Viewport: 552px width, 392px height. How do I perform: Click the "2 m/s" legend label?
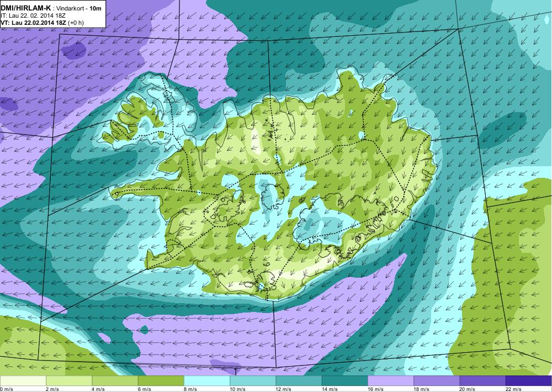[x=53, y=389]
